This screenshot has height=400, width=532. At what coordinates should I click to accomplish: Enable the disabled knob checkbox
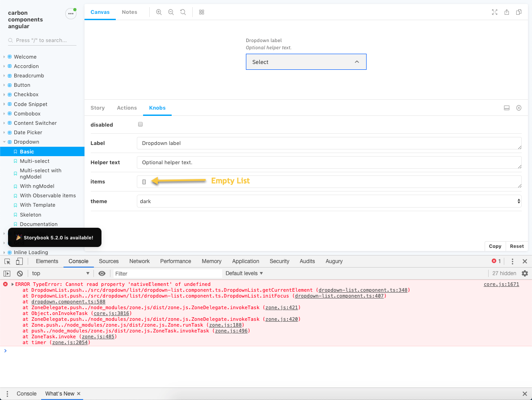[140, 124]
